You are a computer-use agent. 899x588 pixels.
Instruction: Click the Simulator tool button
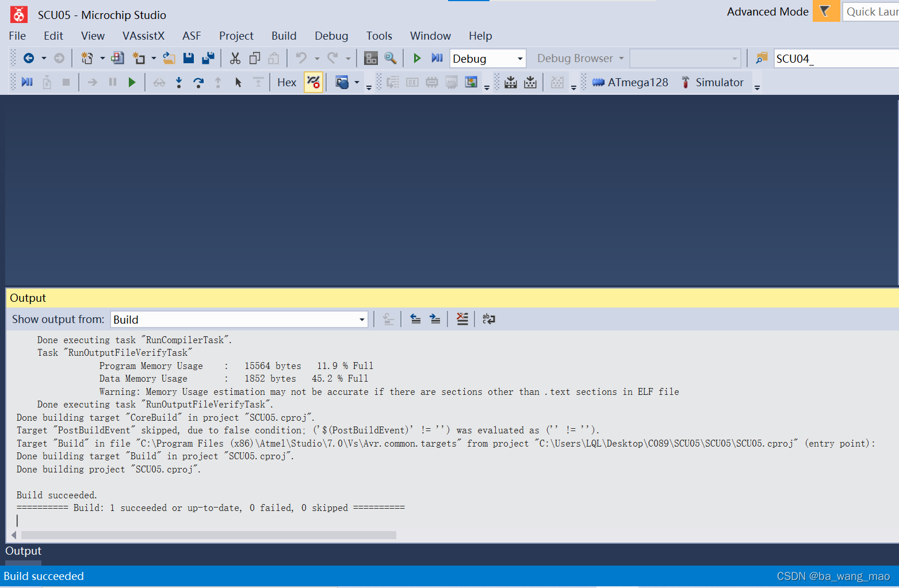(x=713, y=82)
